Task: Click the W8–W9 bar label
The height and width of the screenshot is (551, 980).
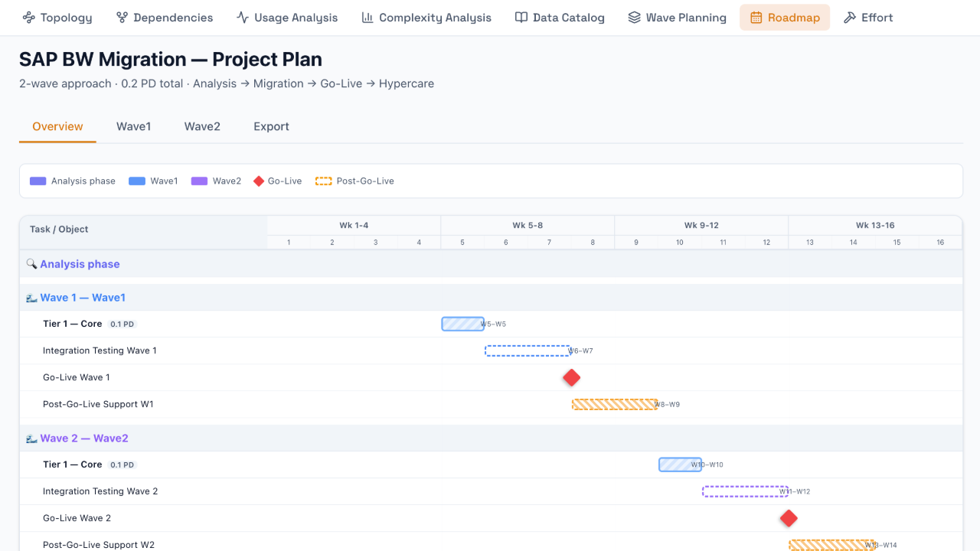Action: coord(668,405)
